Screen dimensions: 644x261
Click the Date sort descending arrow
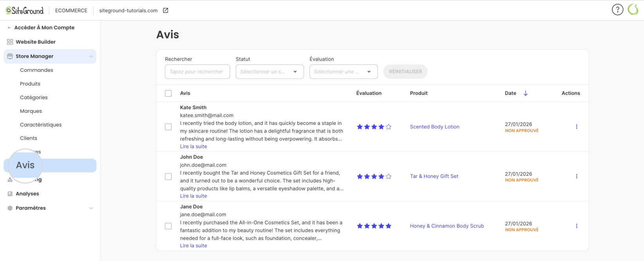point(525,93)
